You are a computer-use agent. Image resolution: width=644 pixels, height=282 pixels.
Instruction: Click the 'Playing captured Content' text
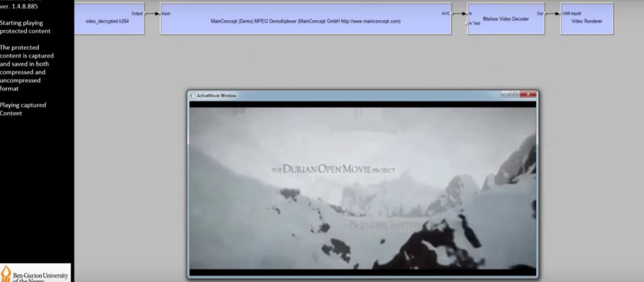coord(23,109)
